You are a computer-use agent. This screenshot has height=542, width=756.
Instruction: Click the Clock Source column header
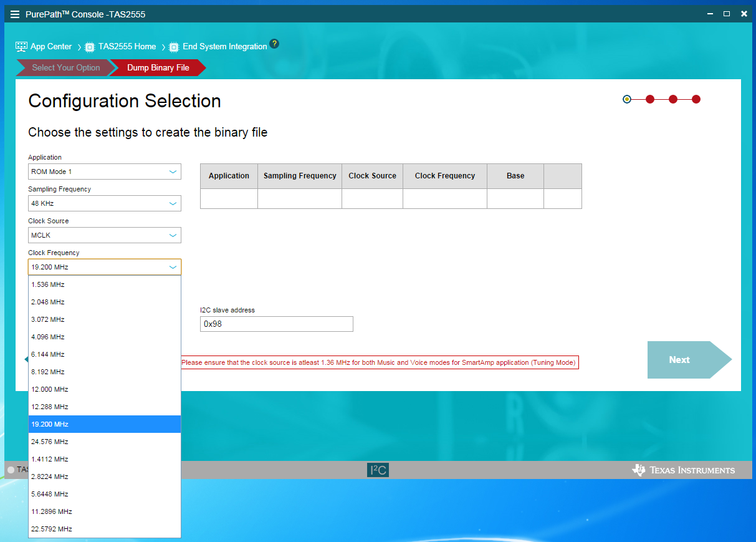click(x=372, y=176)
